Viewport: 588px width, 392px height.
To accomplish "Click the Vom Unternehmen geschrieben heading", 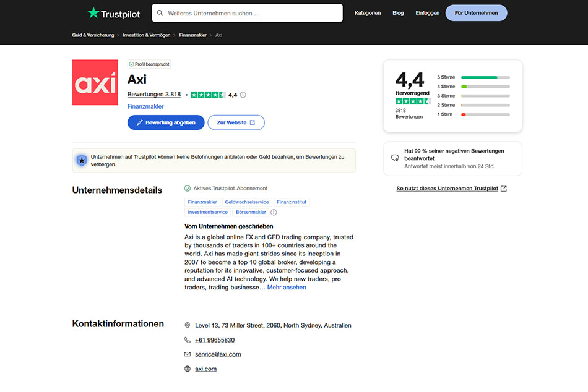I will click(x=229, y=226).
